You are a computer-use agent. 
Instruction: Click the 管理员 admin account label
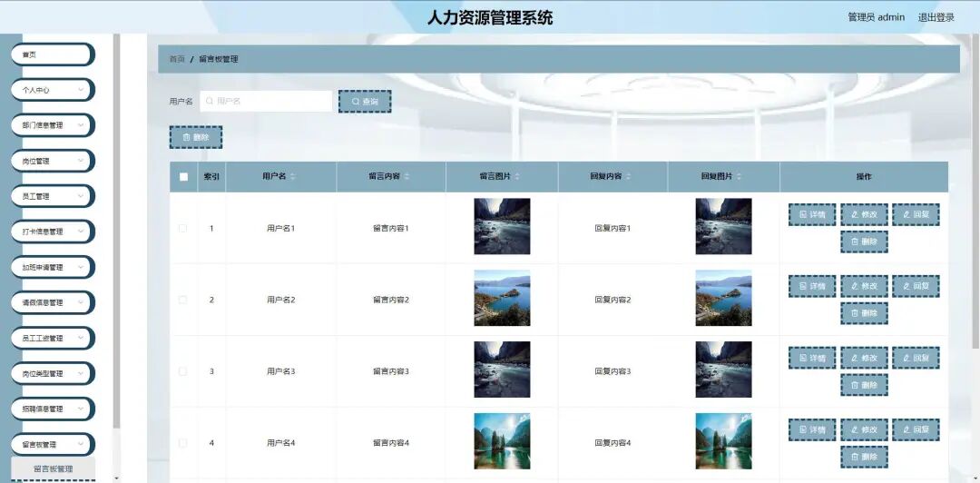tap(876, 17)
